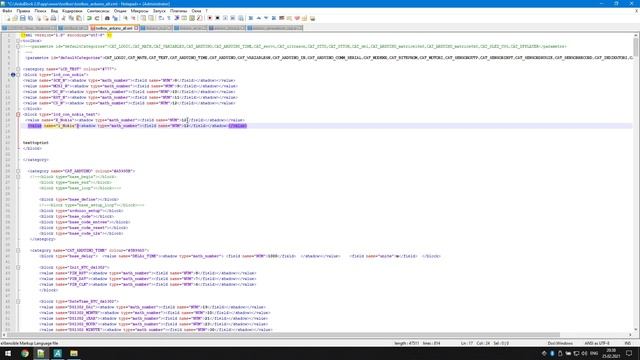640x360 pixels.
Task: Undo the last edit using the green arrow
Action: coord(89,18)
